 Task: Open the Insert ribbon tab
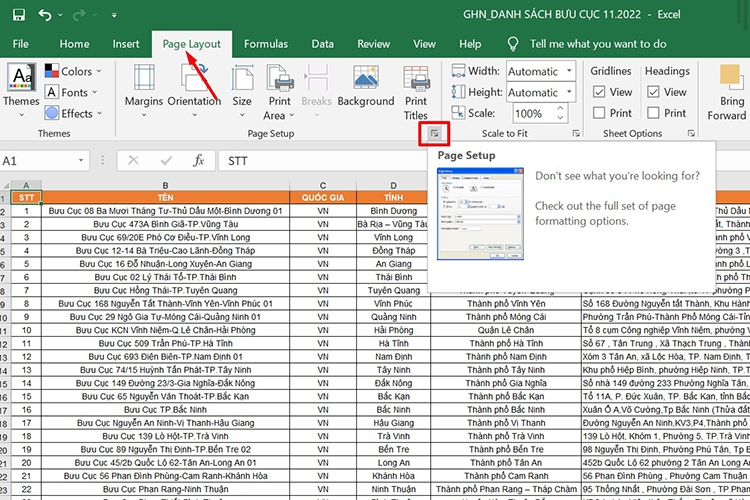coord(126,44)
